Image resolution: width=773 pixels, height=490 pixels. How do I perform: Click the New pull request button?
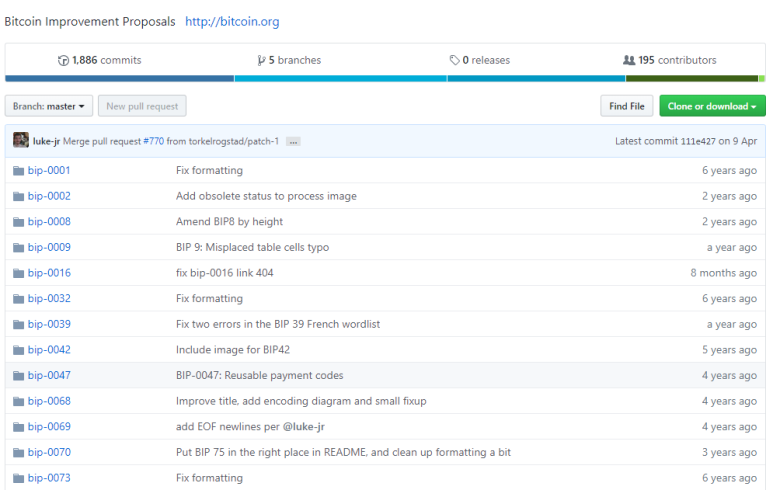[x=142, y=106]
